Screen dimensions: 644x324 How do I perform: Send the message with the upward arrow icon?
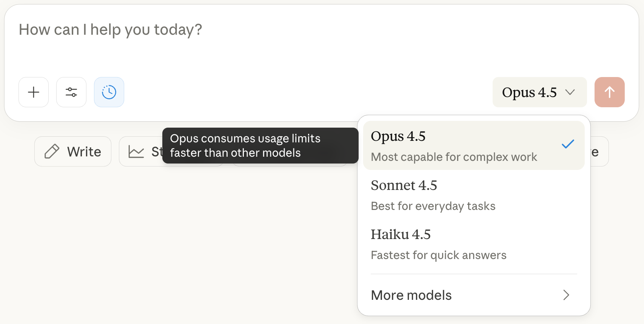pos(609,92)
